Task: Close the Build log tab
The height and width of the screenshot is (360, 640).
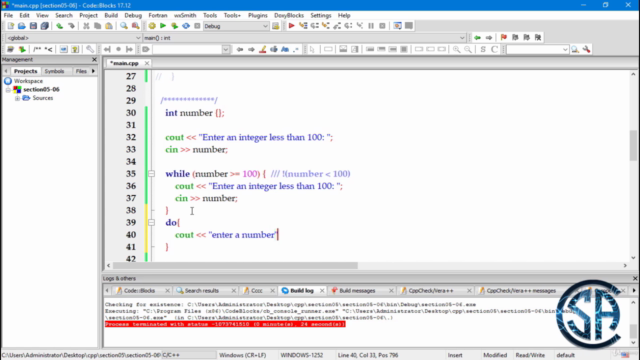Action: pos(322,291)
